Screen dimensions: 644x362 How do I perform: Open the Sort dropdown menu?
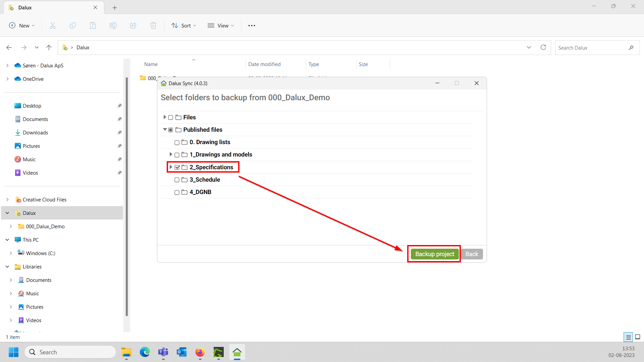tap(184, 26)
